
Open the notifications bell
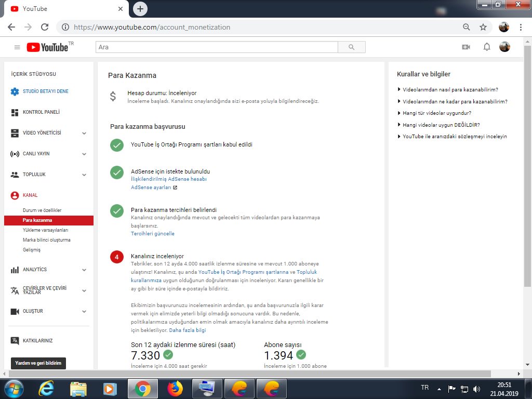pyautogui.click(x=486, y=47)
